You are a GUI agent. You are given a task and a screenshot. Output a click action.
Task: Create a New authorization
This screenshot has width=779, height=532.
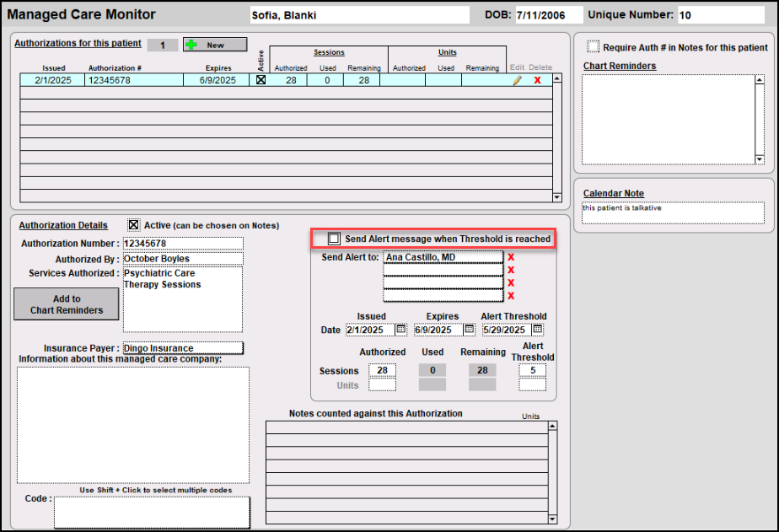(x=215, y=45)
